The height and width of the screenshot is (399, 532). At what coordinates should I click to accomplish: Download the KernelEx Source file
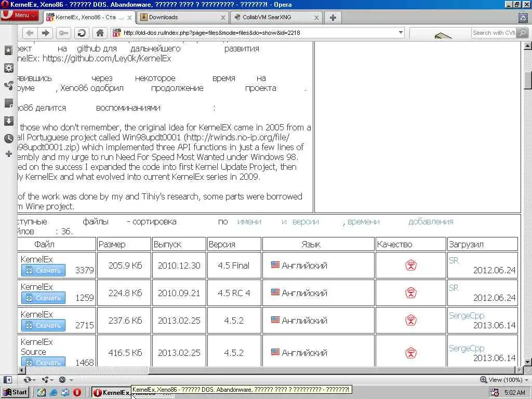tap(44, 362)
